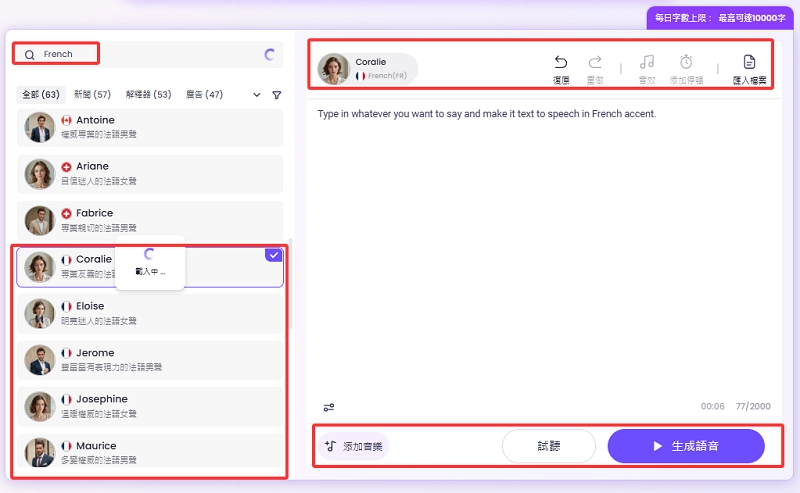Click the voice list scrollbar
Image resolution: width=800 pixels, height=493 pixels.
[290, 283]
